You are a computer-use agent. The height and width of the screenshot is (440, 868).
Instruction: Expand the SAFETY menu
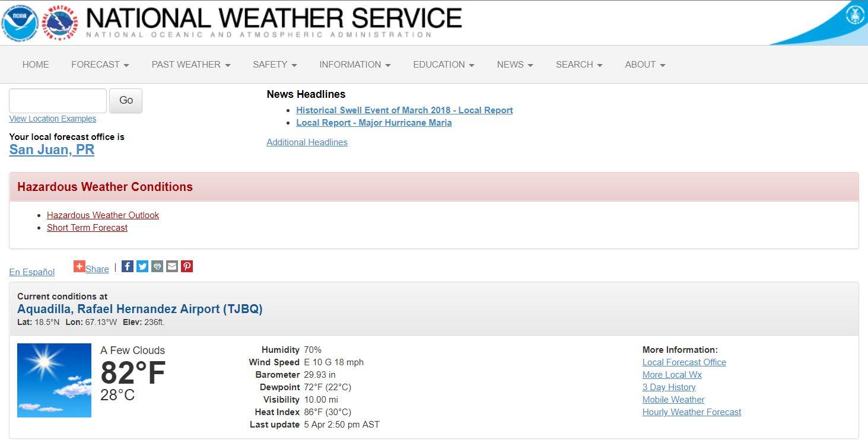click(275, 65)
